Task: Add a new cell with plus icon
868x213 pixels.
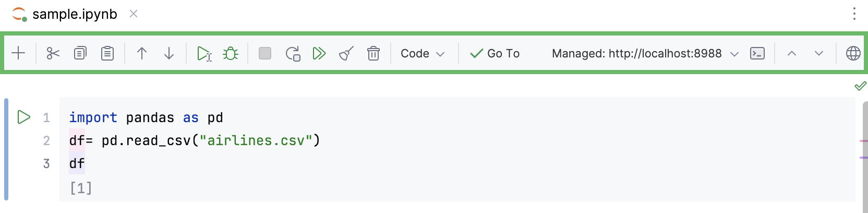Action: tap(18, 53)
